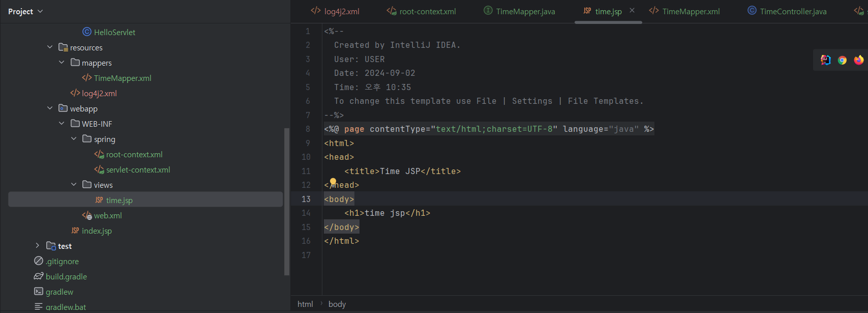Switch to TimeMapper.java editor tab
868x313 pixels.
pyautogui.click(x=519, y=11)
